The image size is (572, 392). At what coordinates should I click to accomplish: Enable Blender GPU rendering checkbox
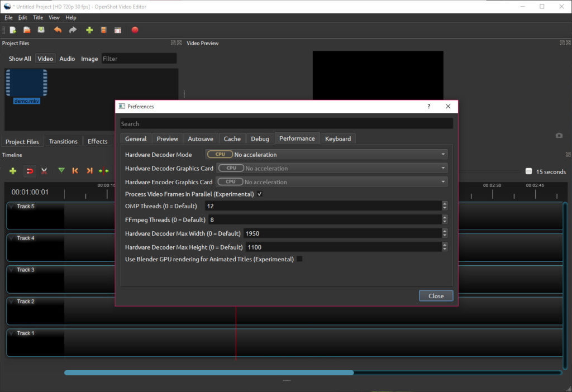(x=299, y=259)
